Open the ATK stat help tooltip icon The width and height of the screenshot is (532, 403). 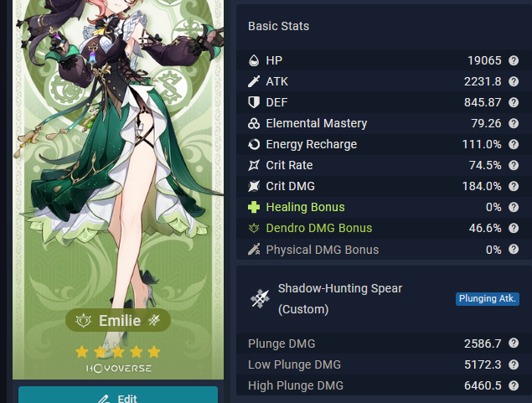tap(514, 81)
